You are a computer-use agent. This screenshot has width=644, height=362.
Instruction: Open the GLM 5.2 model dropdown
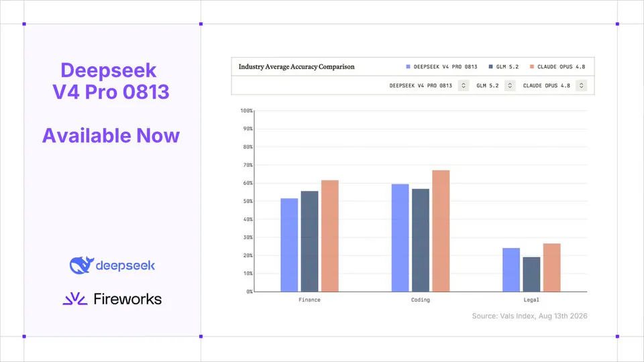point(510,85)
